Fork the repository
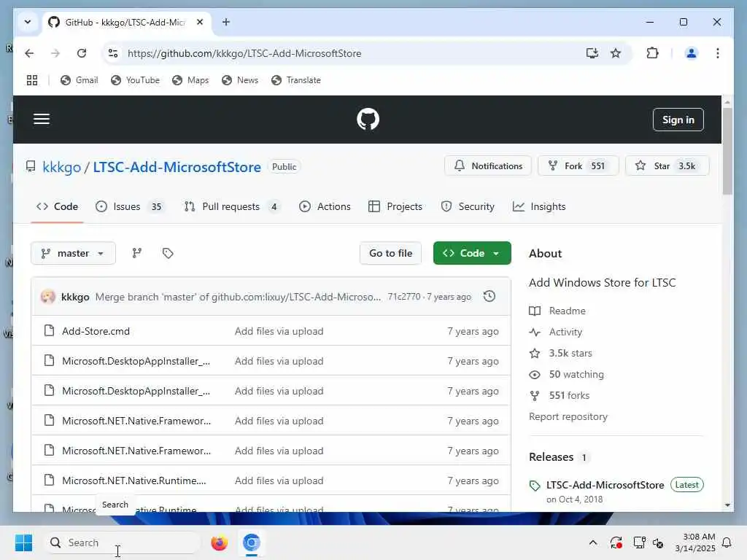 pos(578,166)
